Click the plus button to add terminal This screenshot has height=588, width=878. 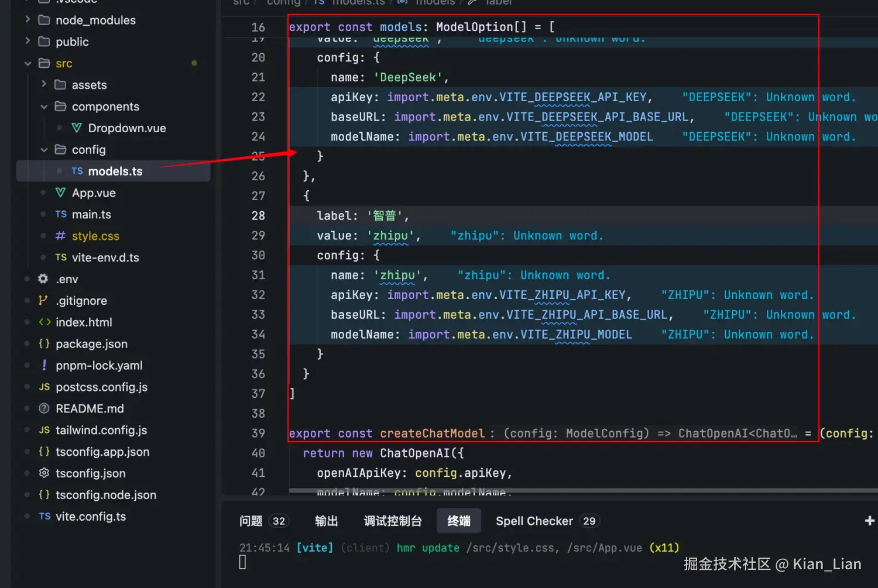pos(870,521)
